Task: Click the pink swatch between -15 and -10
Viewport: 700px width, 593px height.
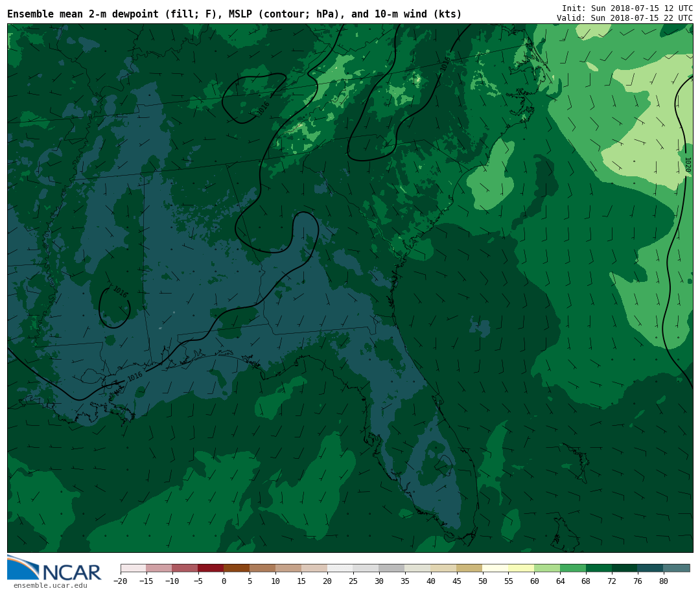Action: point(159,568)
